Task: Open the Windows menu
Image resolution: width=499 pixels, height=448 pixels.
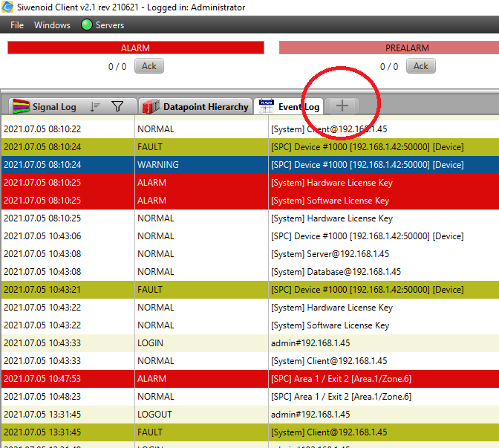Action: pyautogui.click(x=52, y=25)
